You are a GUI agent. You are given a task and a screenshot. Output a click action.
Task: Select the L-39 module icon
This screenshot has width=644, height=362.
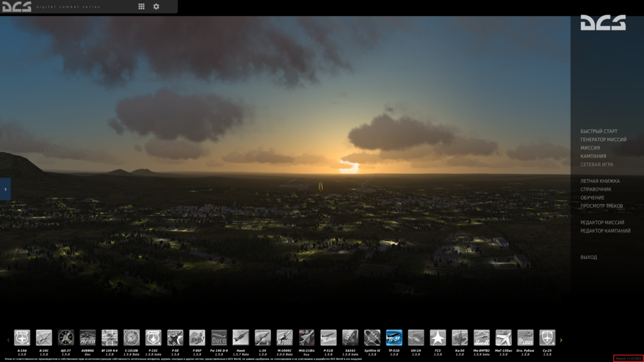tap(263, 338)
